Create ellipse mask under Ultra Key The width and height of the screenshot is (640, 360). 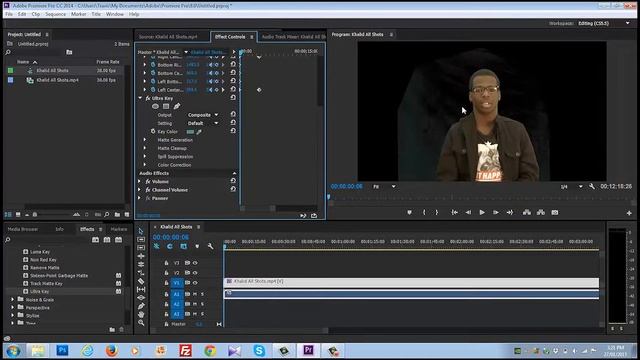click(x=155, y=107)
